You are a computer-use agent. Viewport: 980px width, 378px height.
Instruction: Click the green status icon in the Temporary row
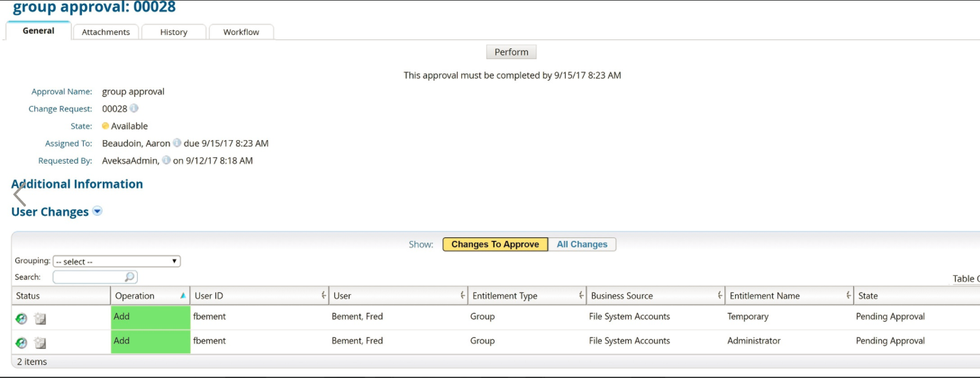22,319
